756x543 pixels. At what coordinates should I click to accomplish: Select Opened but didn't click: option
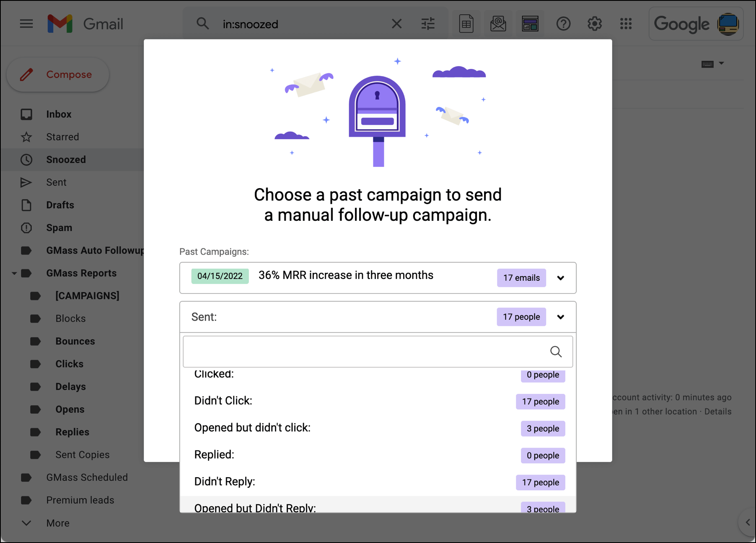coord(378,428)
